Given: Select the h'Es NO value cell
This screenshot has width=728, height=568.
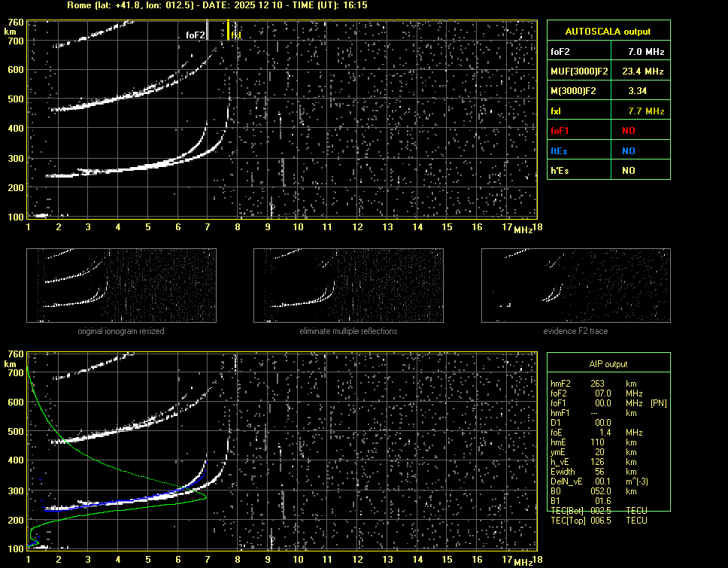Looking at the screenshot, I should (x=629, y=171).
